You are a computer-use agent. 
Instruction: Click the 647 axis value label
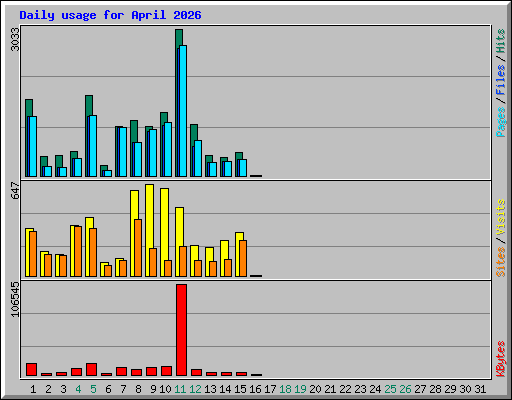[x=15, y=190]
